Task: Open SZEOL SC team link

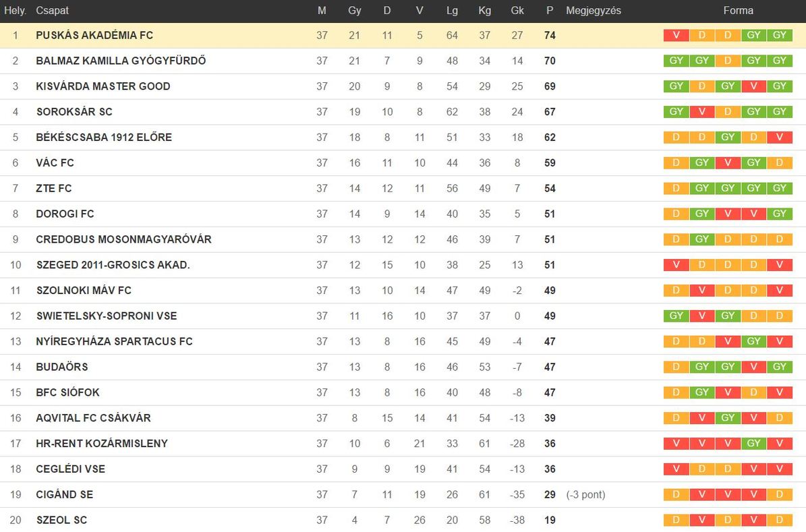Action: click(x=61, y=520)
